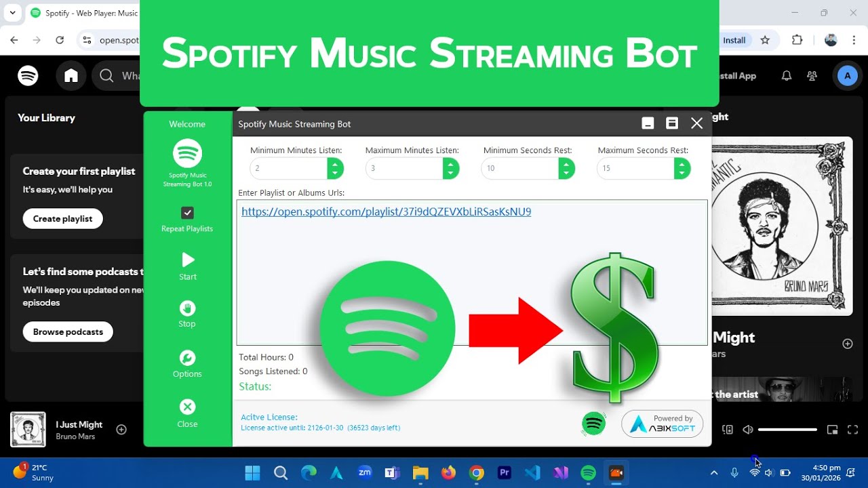Adjust Maximum Minutes Listen spinner arrows
This screenshot has height=488, width=868.
(451, 168)
